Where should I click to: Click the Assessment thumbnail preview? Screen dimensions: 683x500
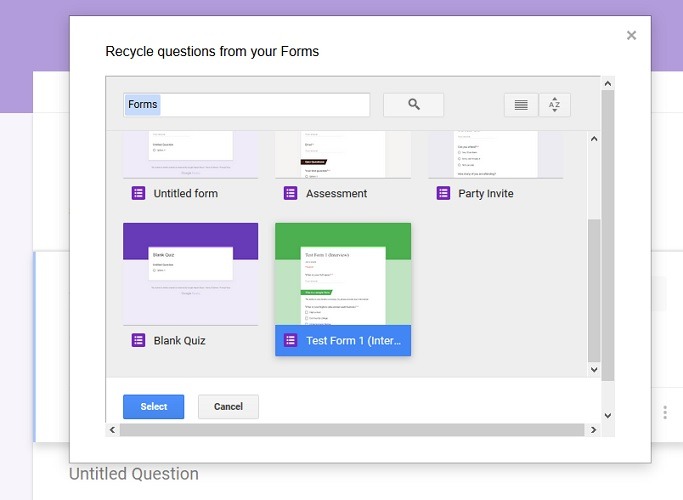(343, 154)
